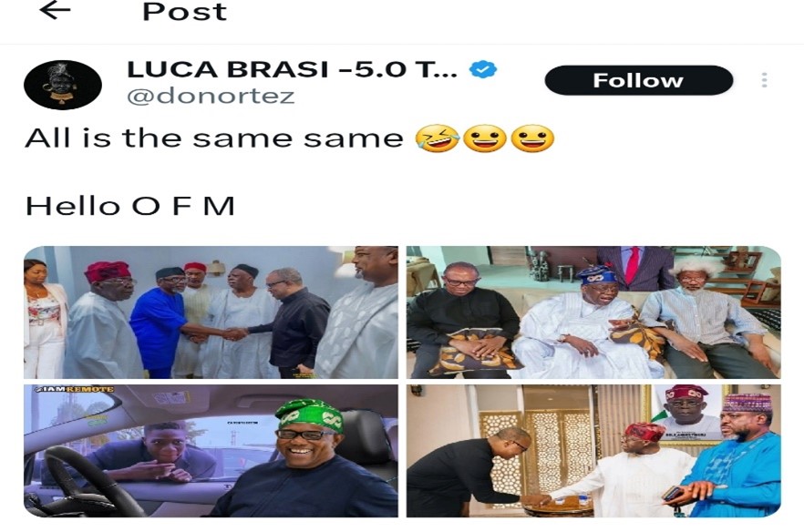Open the group handshake photo
Image resolution: width=804 pixels, height=532 pixels.
click(x=211, y=312)
